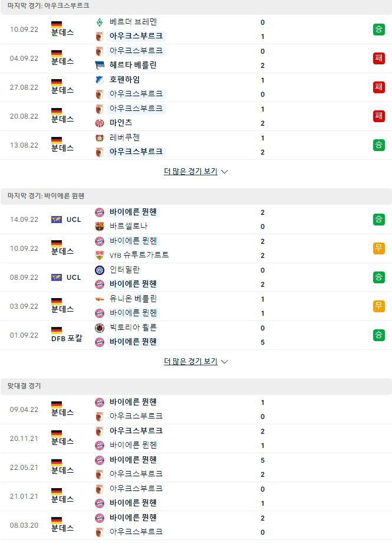392x543 pixels.
Task: Open '더 많은 경기 보기' link under Augsburg
Action: [x=190, y=171]
